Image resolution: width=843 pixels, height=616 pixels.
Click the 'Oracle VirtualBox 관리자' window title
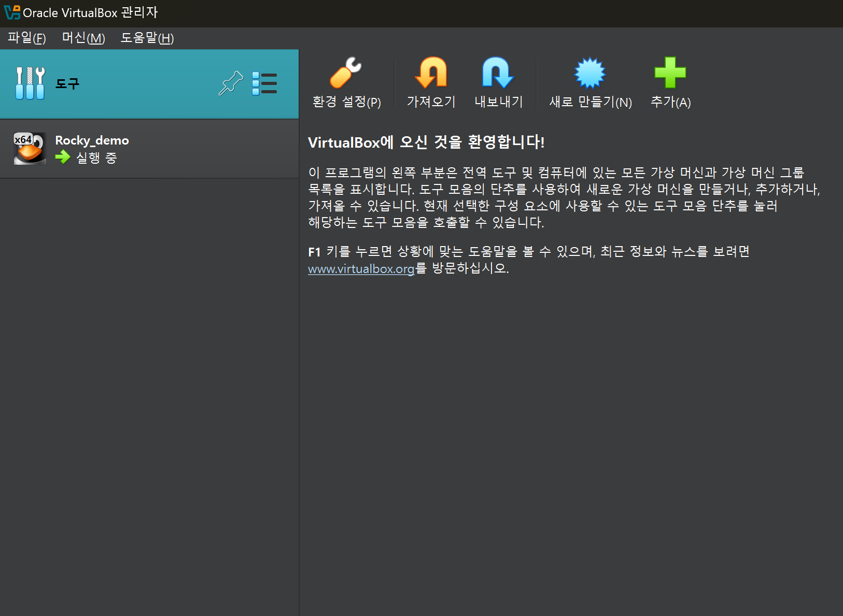[90, 12]
